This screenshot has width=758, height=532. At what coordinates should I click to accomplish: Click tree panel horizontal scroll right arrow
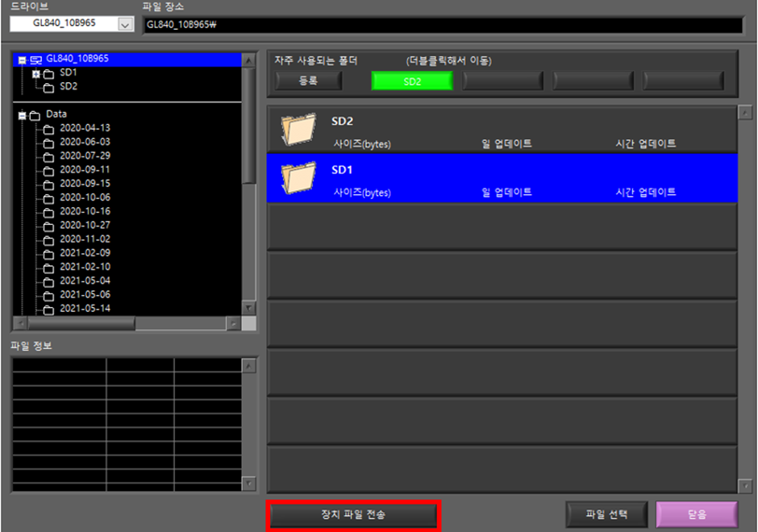click(x=233, y=324)
